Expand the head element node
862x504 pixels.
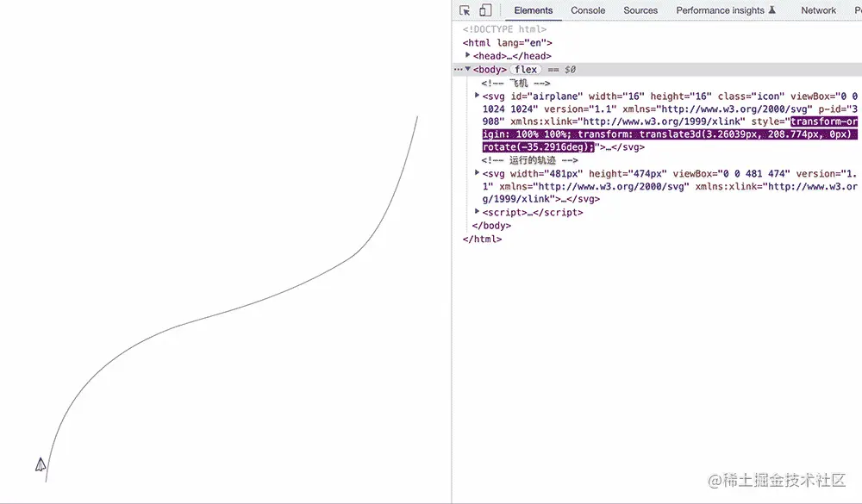click(x=468, y=55)
